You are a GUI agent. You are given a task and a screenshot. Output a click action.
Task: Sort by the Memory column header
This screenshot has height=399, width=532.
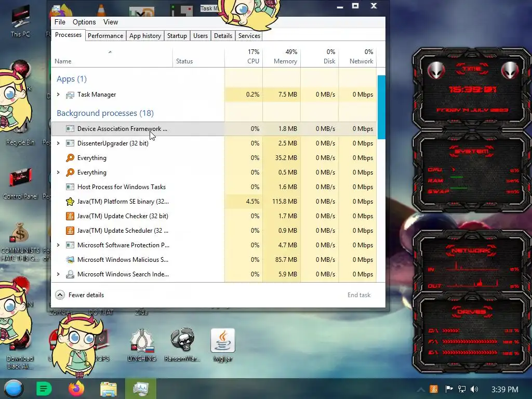(x=282, y=57)
